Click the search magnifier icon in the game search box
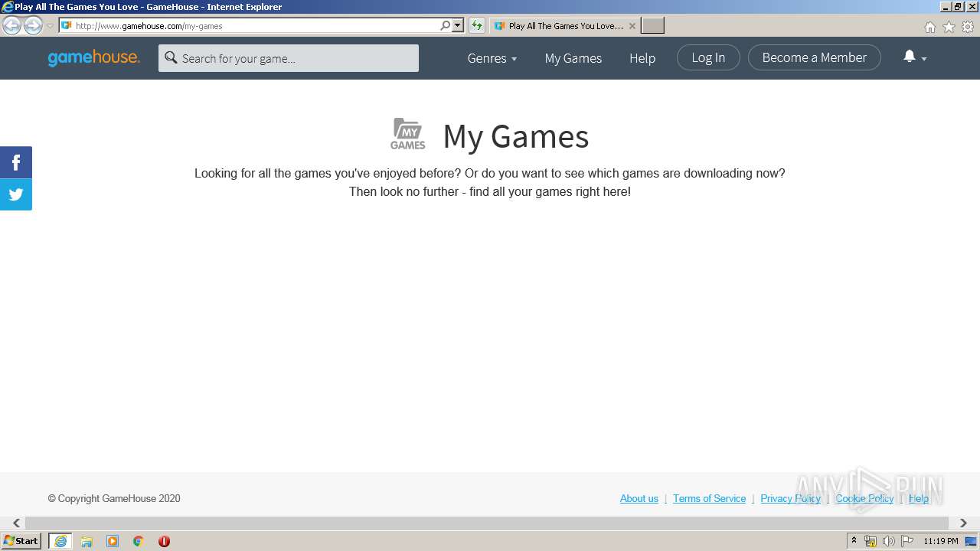The height and width of the screenshot is (551, 980). pos(171,57)
